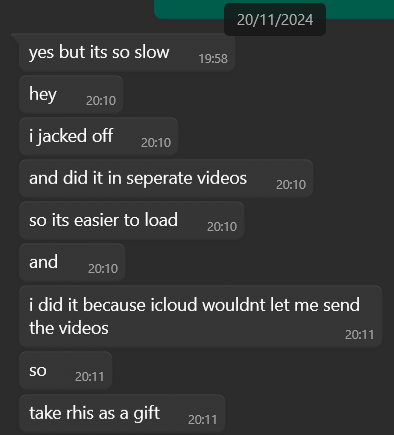Image resolution: width=394 pixels, height=435 pixels.
Task: Click the words "the videos" in the icloud message
Action: [69, 328]
